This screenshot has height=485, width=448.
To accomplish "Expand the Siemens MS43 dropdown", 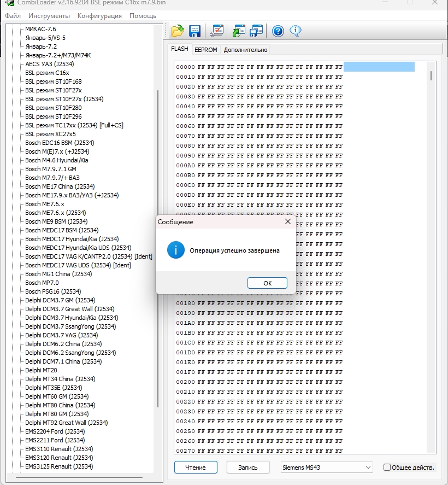I will click(x=368, y=468).
